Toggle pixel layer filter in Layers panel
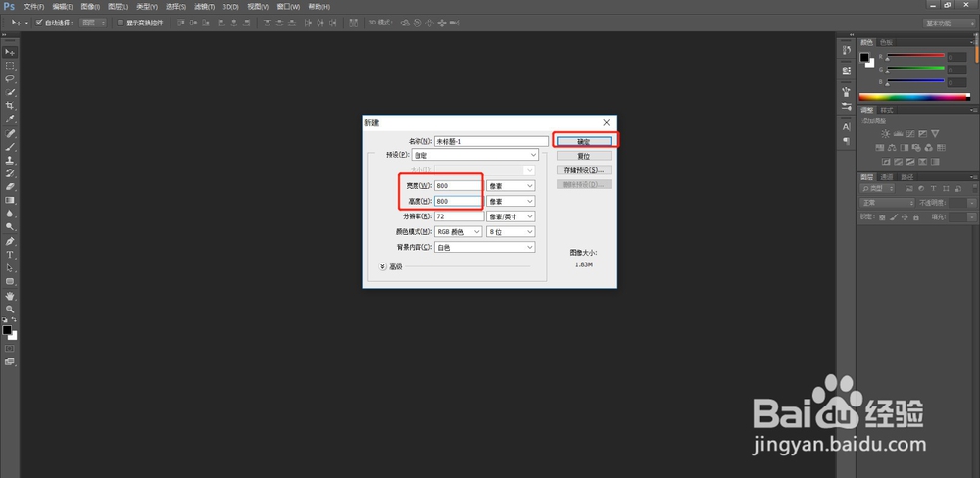This screenshot has height=478, width=980. pos(908,189)
